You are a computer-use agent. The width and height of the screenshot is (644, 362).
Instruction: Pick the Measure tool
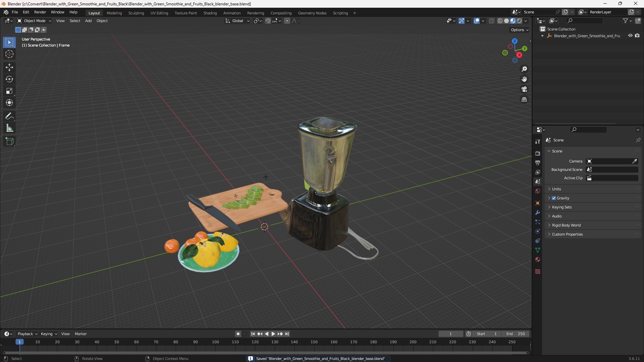point(9,128)
